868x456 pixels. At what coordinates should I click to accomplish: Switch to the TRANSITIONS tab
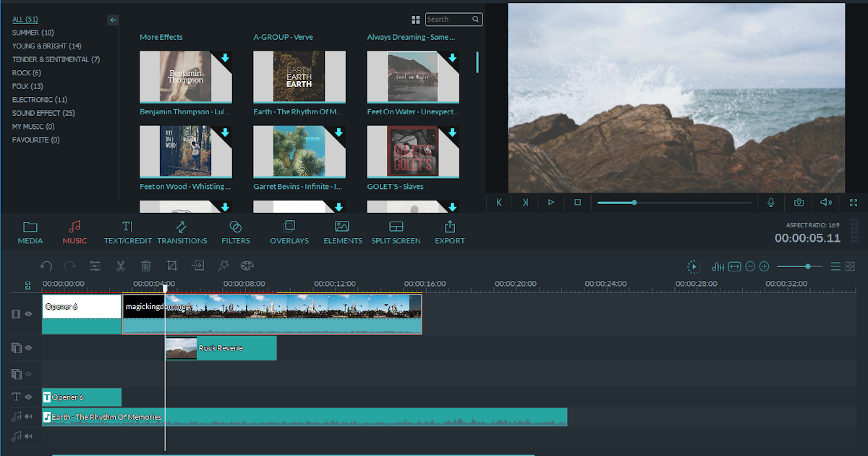pyautogui.click(x=182, y=230)
